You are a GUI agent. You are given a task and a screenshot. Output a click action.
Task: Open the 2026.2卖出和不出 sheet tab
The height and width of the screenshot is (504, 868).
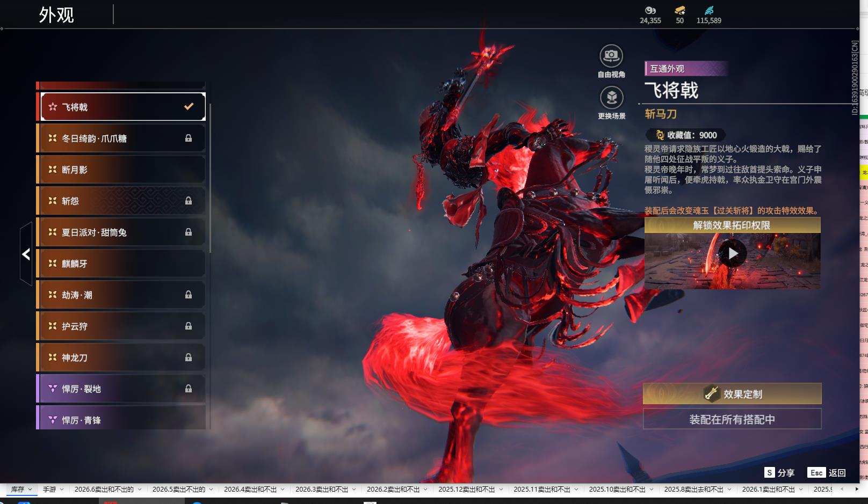click(393, 490)
